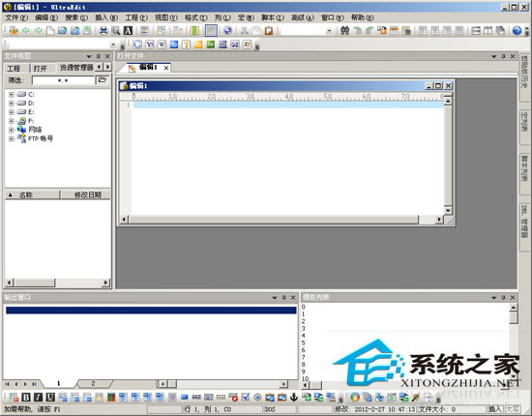Open the 格式(T) menu
The width and height of the screenshot is (532, 416).
tap(196, 17)
